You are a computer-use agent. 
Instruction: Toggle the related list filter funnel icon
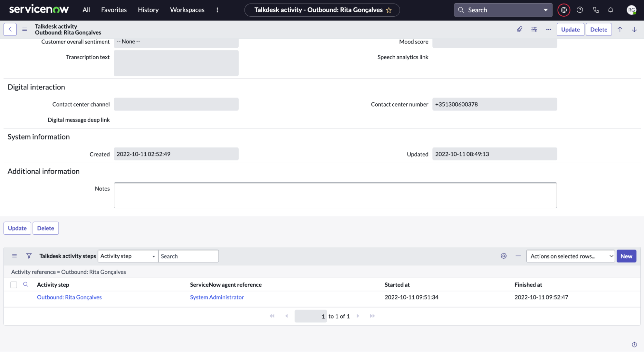[x=29, y=256]
